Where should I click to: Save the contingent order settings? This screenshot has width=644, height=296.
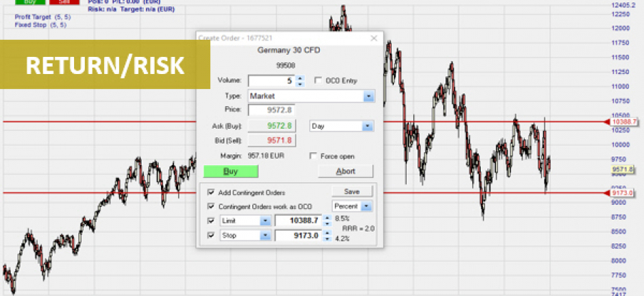352,191
